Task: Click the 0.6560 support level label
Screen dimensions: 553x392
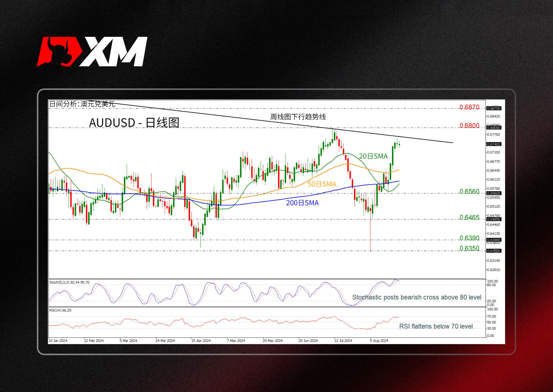Action: coord(469,191)
